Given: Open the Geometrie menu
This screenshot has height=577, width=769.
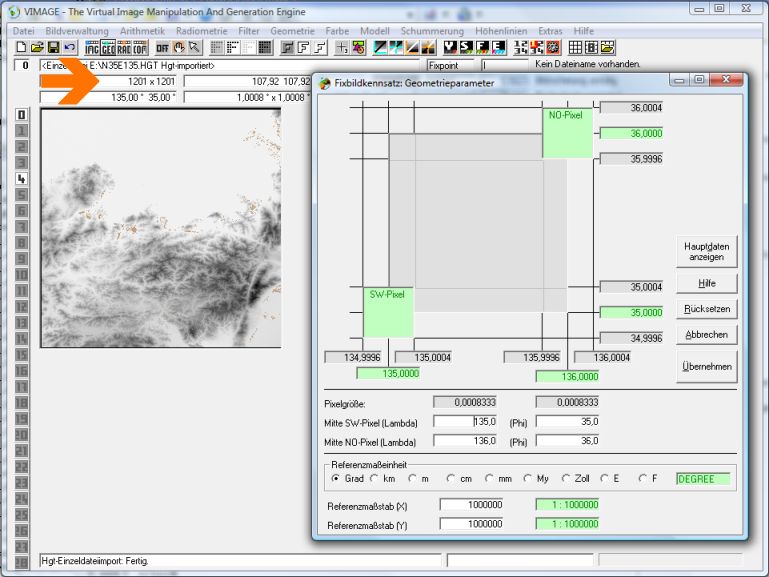Looking at the screenshot, I should pyautogui.click(x=292, y=31).
